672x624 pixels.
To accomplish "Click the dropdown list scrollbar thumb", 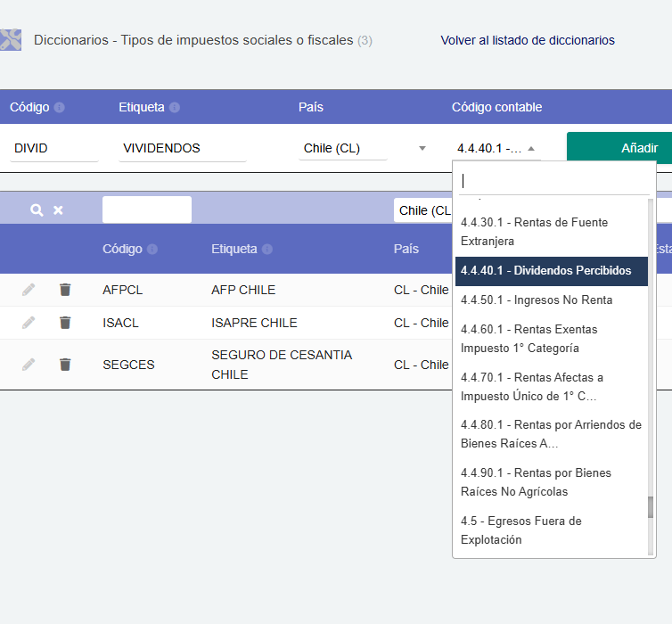I will point(651,507).
